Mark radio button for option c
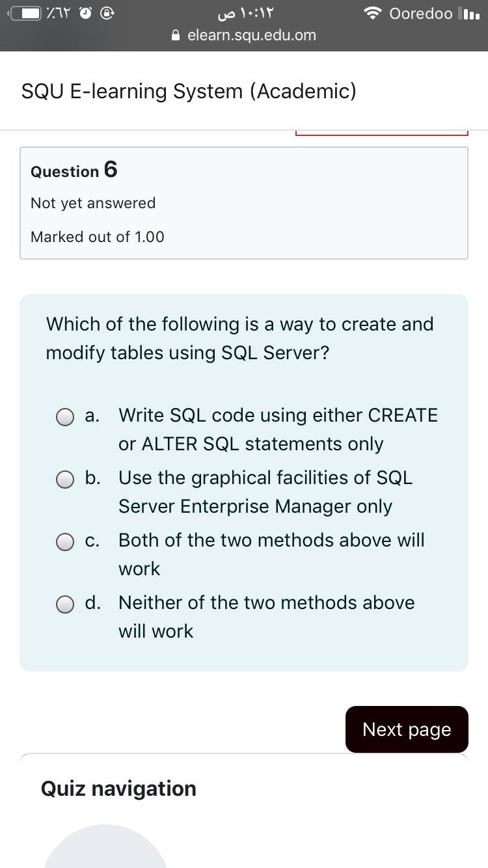This screenshot has width=488, height=868. point(64,542)
